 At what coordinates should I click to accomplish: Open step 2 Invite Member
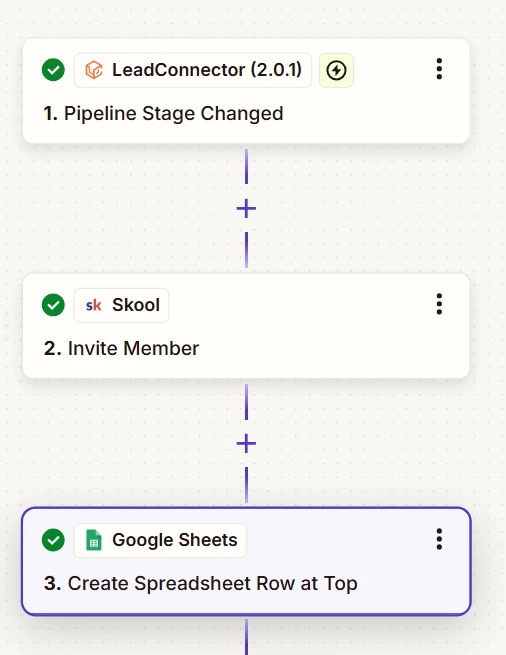tap(122, 348)
